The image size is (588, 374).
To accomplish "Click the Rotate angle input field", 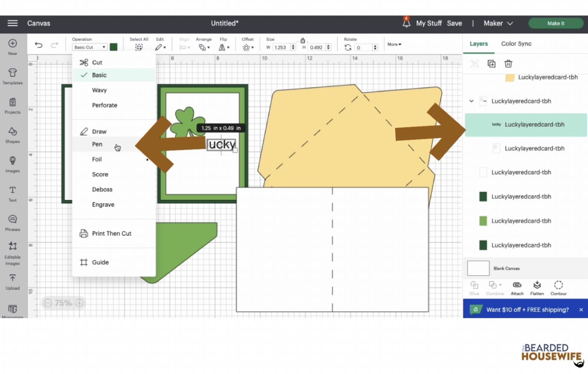I will pyautogui.click(x=363, y=48).
